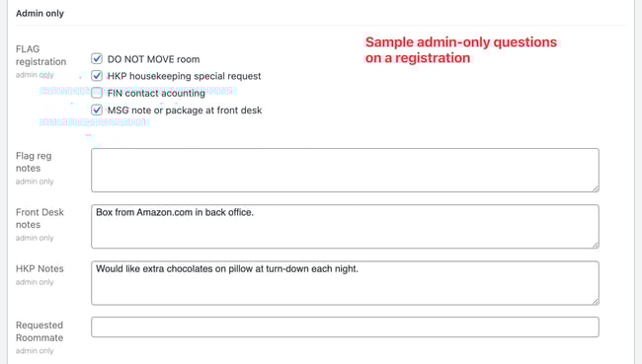
Task: Enable the FIN contact acounting checkbox
Action: 97,93
